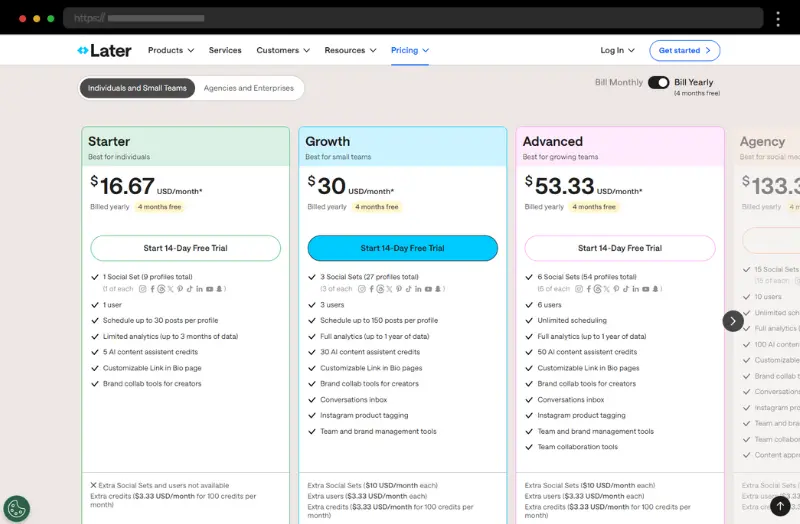Image resolution: width=800 pixels, height=524 pixels.
Task: Open cookie preferences icon
Action: [x=17, y=509]
